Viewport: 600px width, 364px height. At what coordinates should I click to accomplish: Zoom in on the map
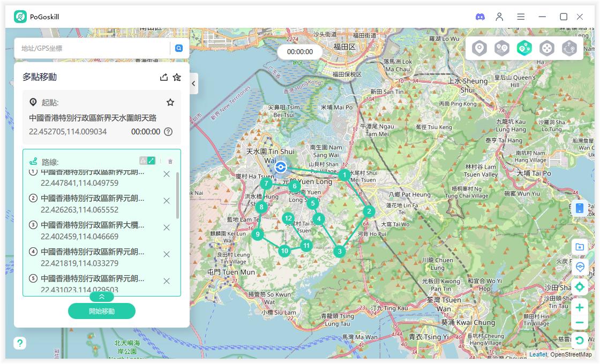pos(579,307)
